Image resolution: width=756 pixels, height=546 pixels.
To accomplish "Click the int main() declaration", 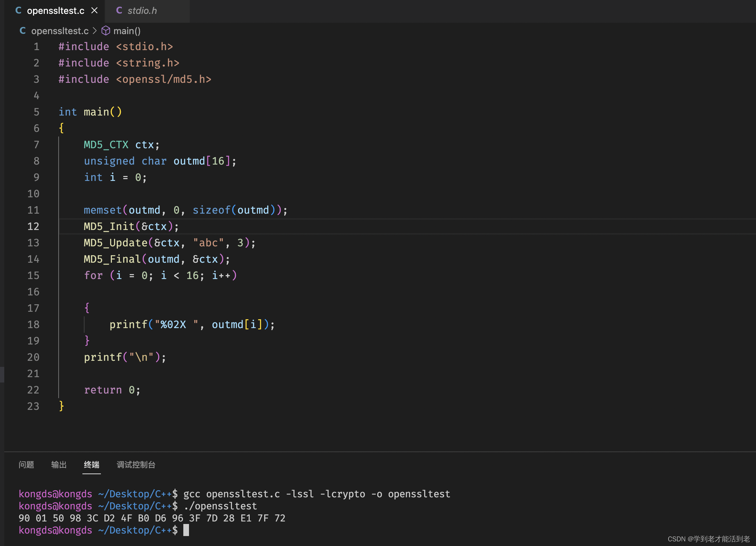I will tap(90, 112).
